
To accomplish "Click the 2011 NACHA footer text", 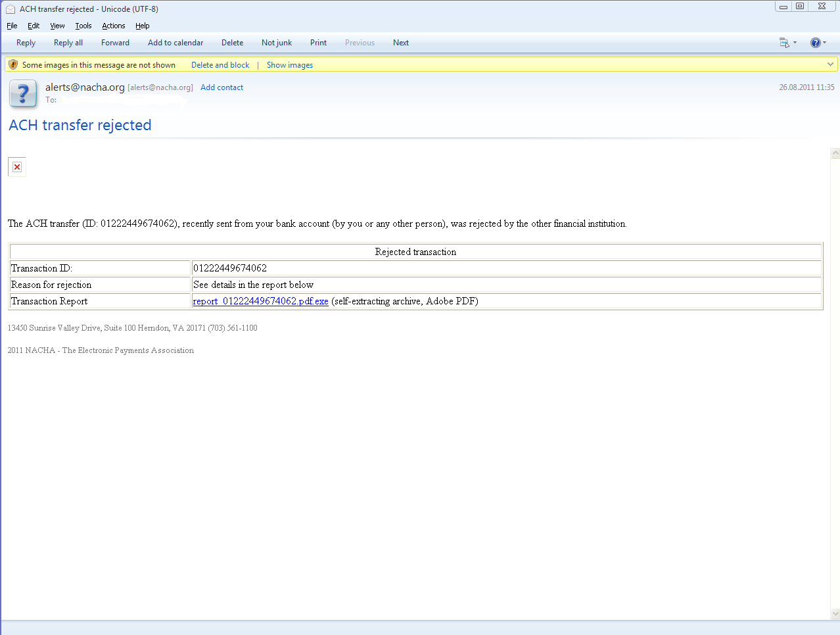I will [101, 350].
